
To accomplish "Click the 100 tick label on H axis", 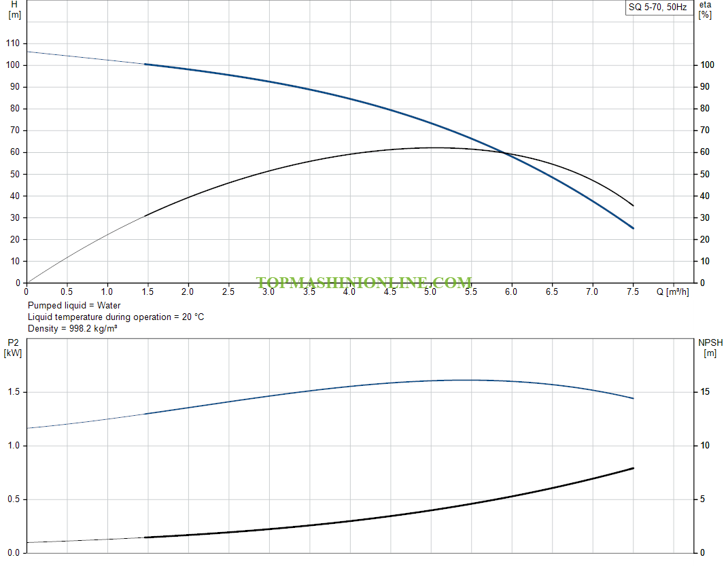I will click(x=12, y=65).
